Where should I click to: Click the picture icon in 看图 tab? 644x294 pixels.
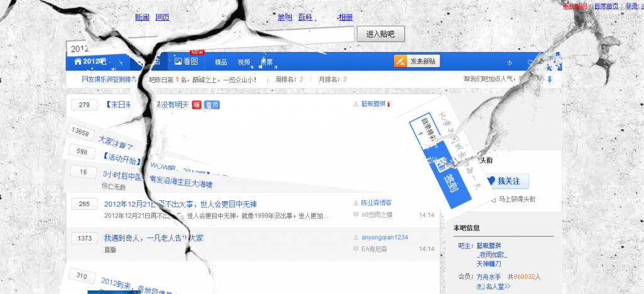coord(178,61)
